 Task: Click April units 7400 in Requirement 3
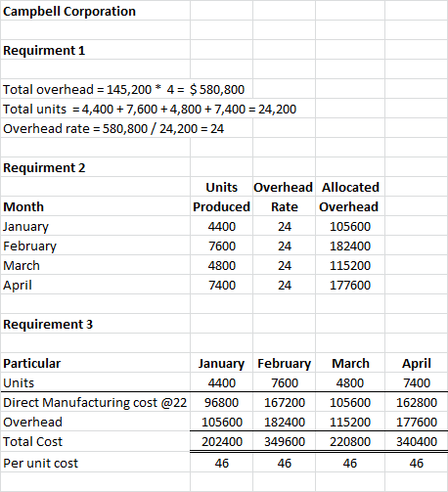coord(417,383)
